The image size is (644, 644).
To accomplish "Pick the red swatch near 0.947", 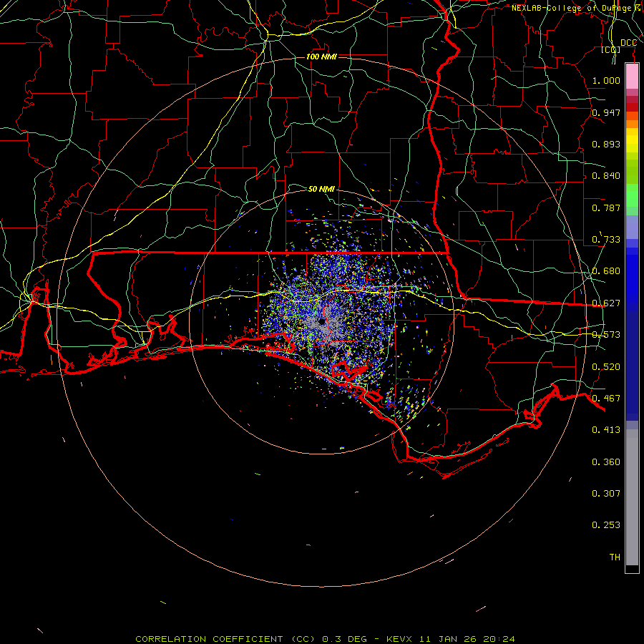I will [632, 107].
